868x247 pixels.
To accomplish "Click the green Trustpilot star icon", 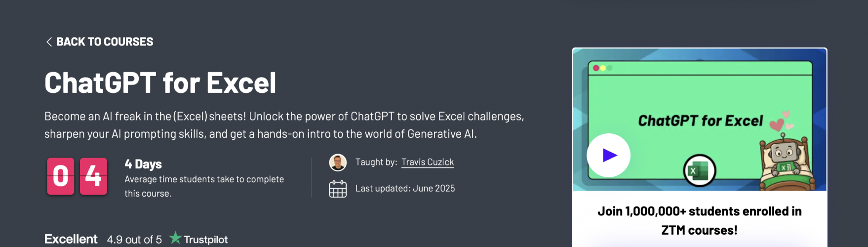I will [x=175, y=238].
